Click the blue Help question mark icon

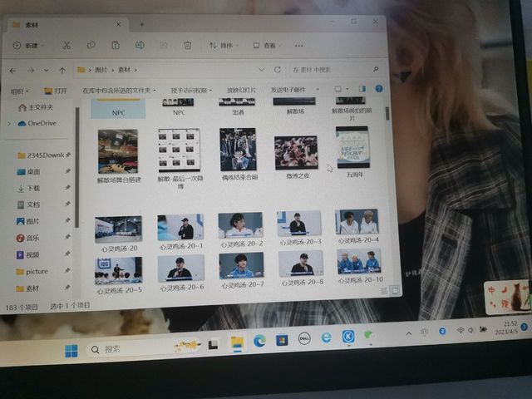[x=379, y=88]
